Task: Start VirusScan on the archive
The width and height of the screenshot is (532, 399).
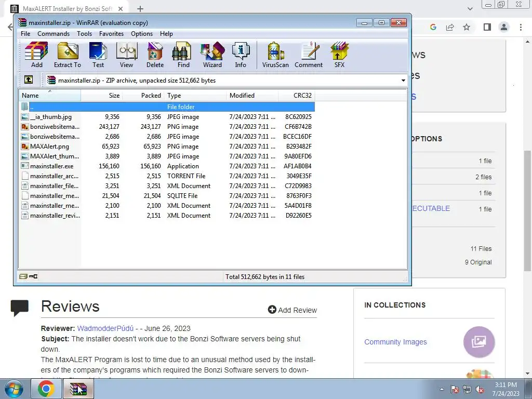Action: tap(275, 55)
